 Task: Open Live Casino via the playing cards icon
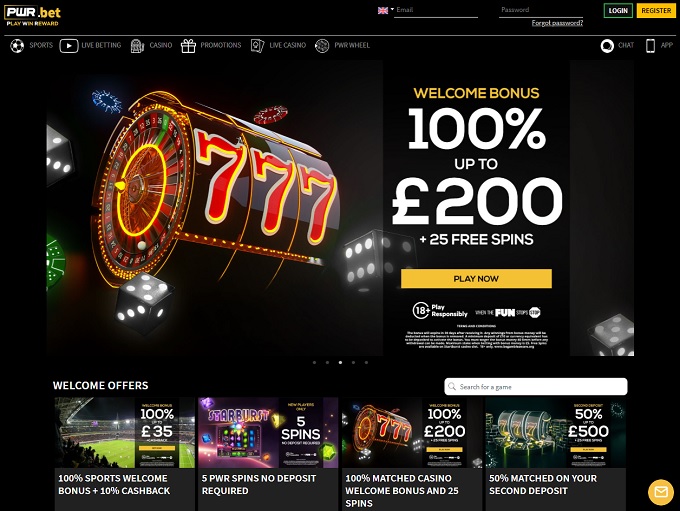pos(258,46)
